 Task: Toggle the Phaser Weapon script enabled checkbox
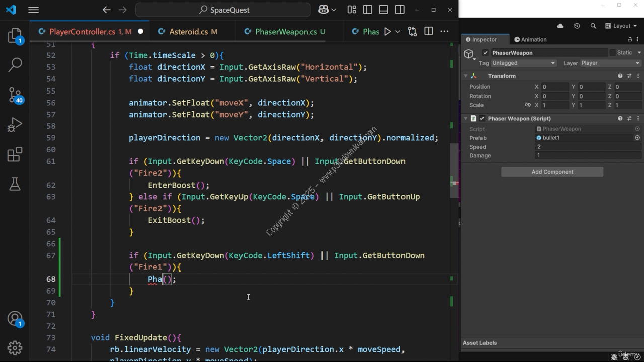pos(482,118)
